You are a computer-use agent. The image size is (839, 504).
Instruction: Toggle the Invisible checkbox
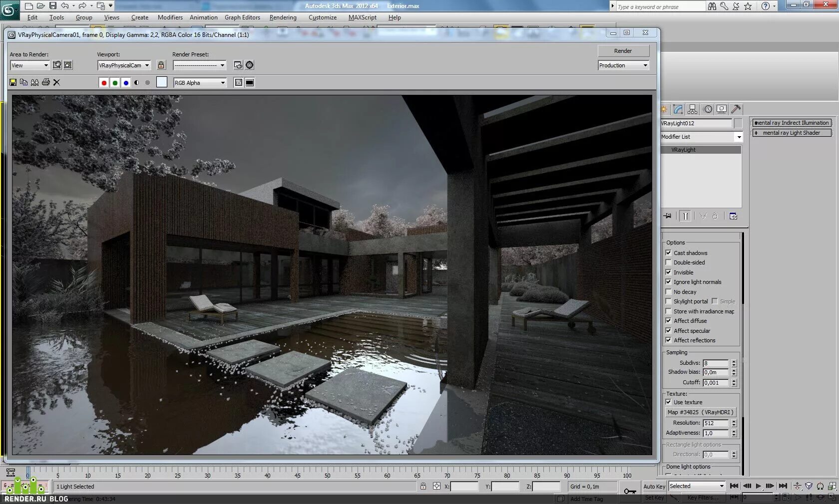[x=668, y=272]
